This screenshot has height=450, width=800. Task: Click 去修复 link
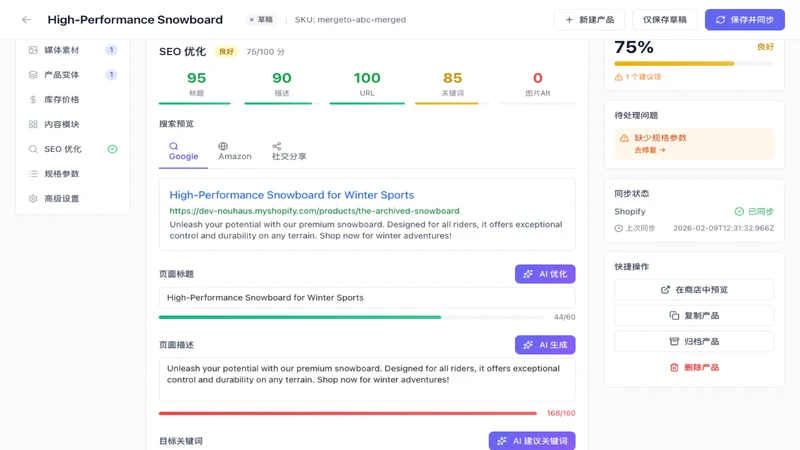tap(649, 150)
